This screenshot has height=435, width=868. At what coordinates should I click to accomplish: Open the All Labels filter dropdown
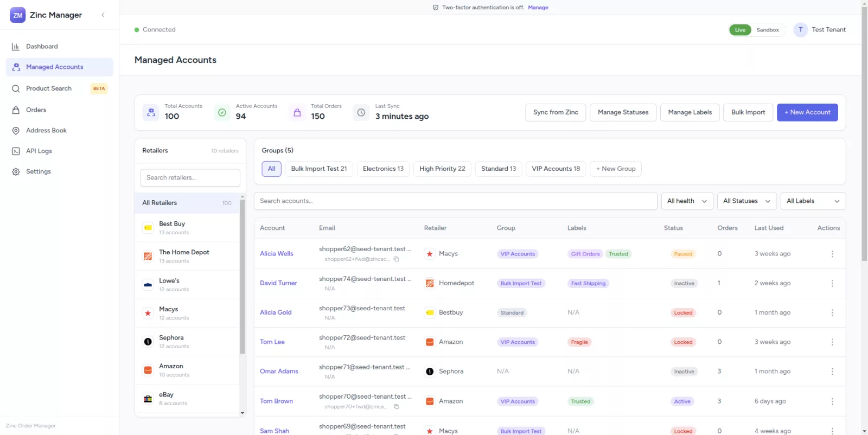pyautogui.click(x=813, y=201)
